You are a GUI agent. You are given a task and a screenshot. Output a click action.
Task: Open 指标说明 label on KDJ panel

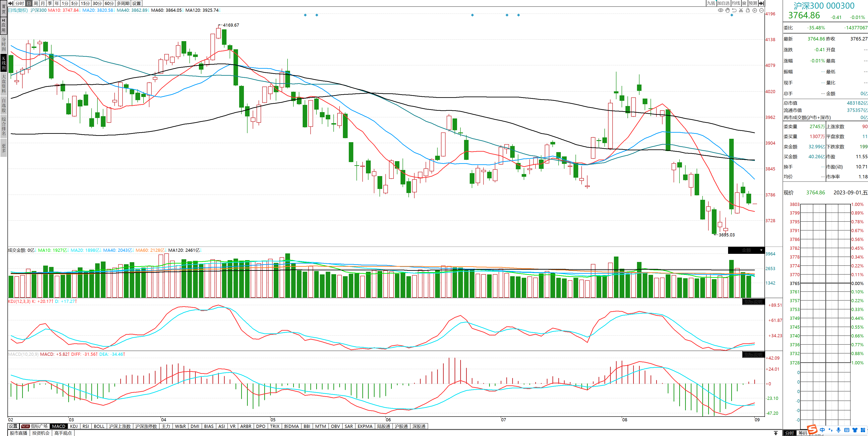point(753,302)
